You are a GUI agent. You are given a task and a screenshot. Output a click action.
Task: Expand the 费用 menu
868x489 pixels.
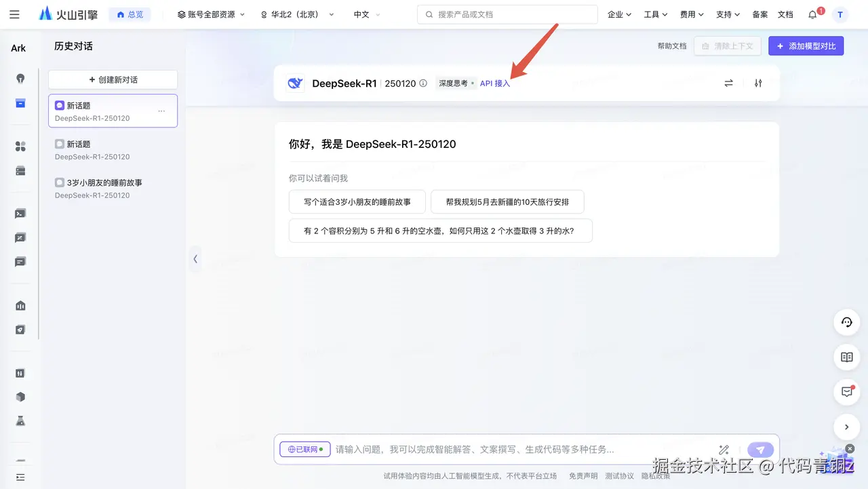pos(692,14)
